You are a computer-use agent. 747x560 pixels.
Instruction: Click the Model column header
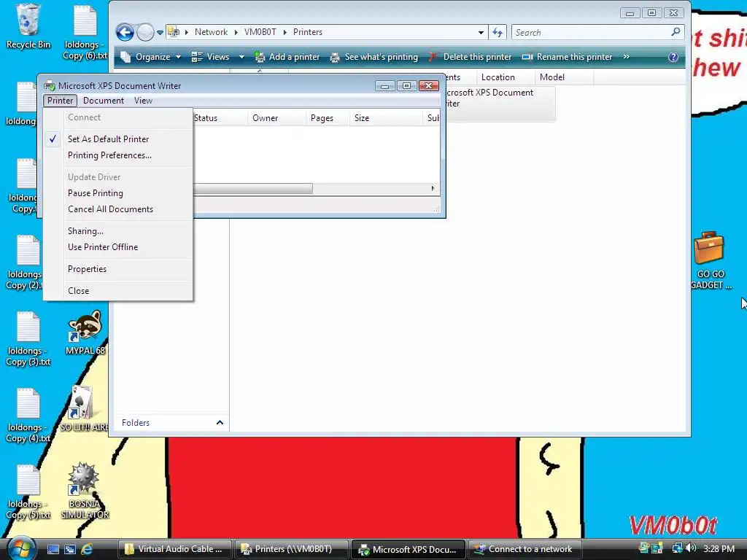564,77
